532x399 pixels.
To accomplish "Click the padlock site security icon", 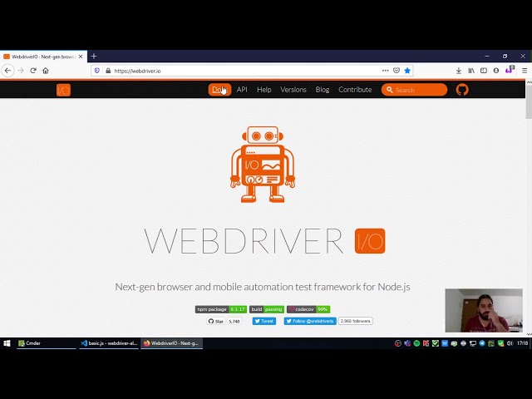I will point(108,71).
